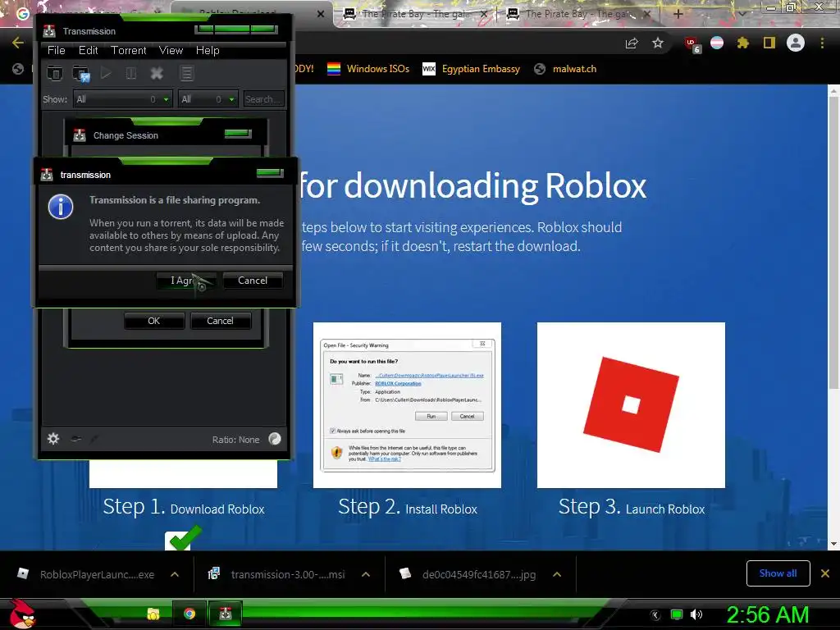Open the tab search dropdown arrow in Chrome
This screenshot has height=630, width=840.
742,13
